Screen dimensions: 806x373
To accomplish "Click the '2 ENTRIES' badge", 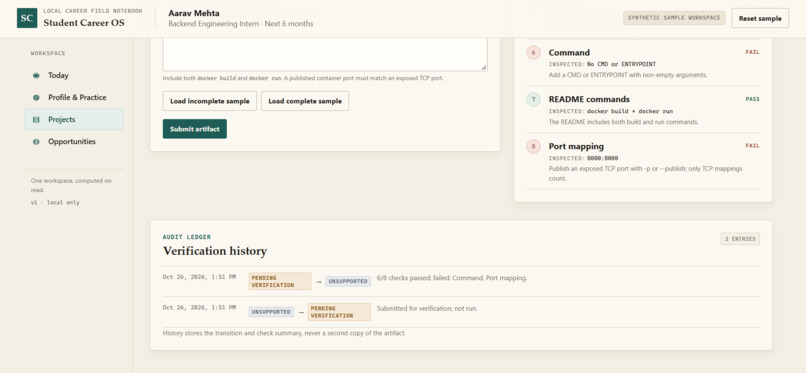I will click(x=740, y=239).
